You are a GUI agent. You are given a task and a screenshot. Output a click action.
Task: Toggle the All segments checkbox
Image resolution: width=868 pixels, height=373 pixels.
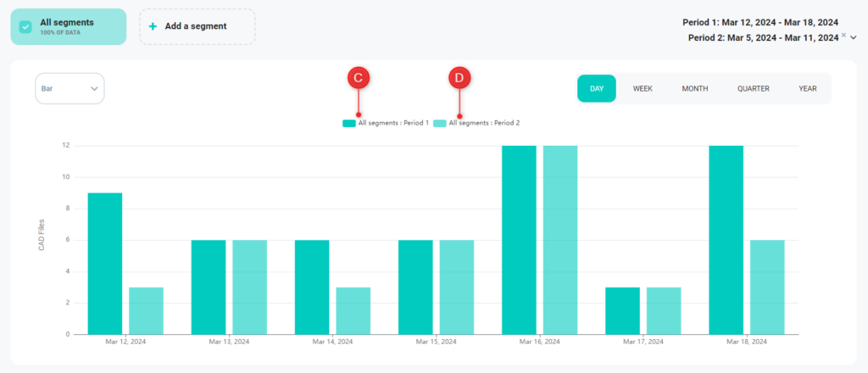tap(25, 26)
